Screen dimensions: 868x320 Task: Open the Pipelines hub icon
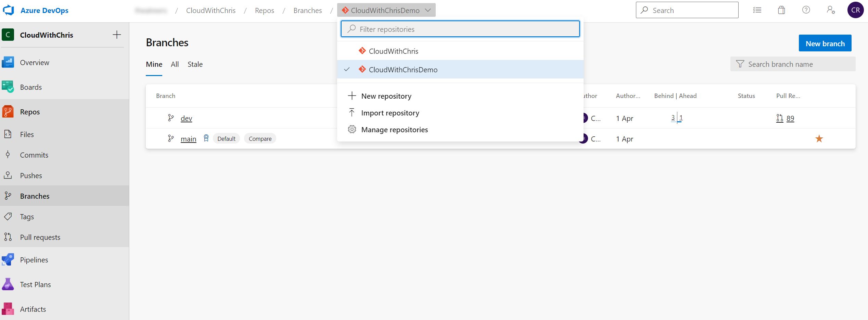[x=8, y=260]
